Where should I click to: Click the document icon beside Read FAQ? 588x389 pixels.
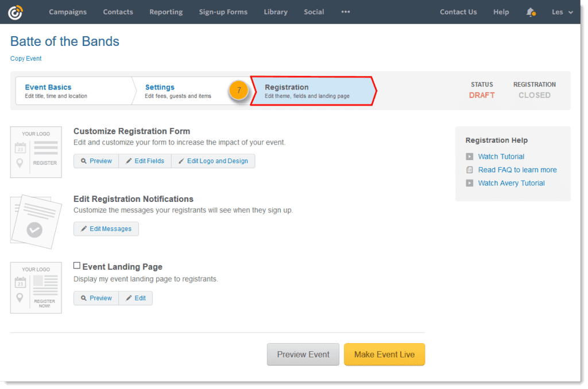click(470, 170)
